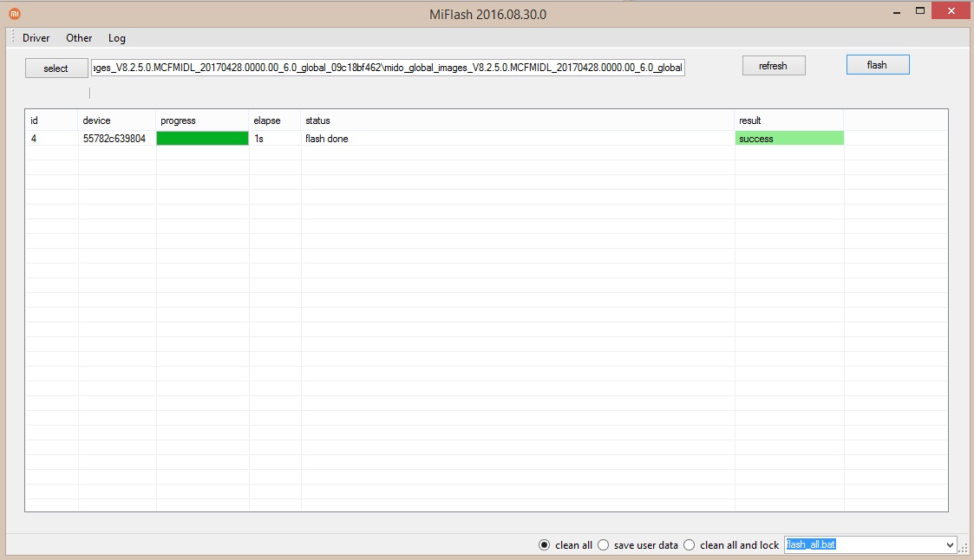Click the result column header
The image size is (974, 560).
pos(789,120)
